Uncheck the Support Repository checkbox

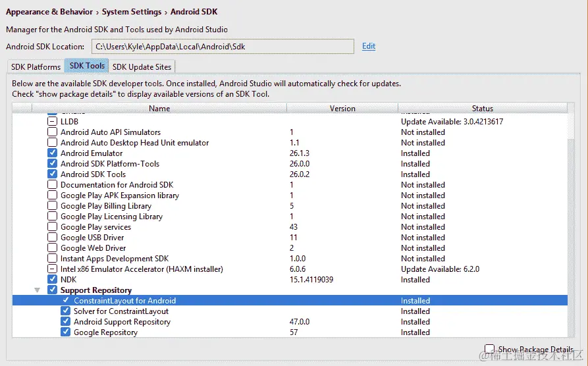[52, 290]
